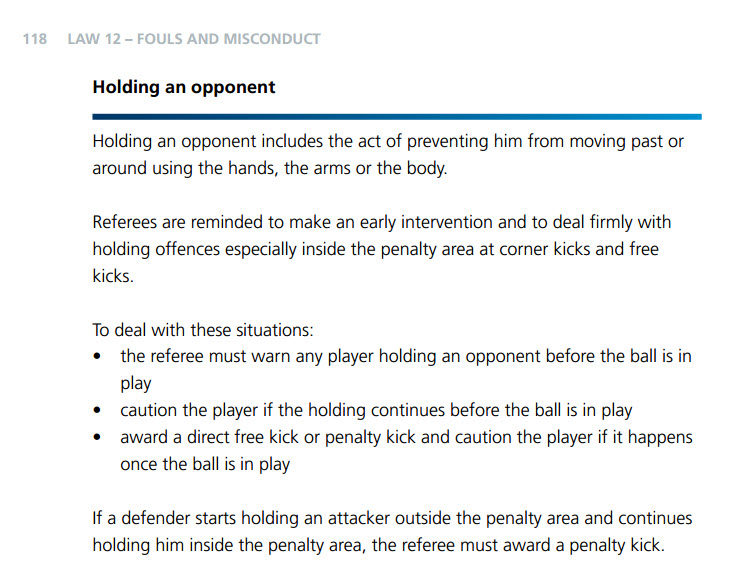This screenshot has height=577, width=754.
Task: Click the bullet marker before "the referee must warn"
Action: (97, 357)
